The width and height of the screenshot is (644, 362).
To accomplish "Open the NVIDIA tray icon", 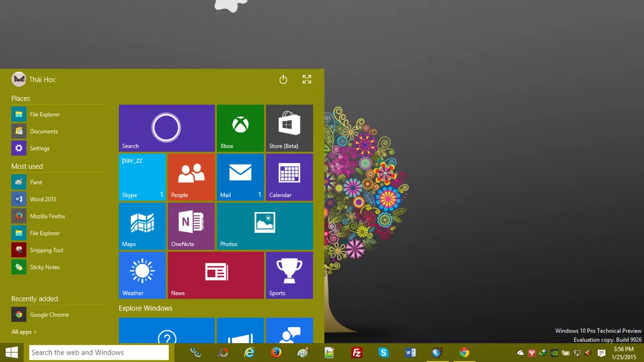I will pyautogui.click(x=554, y=353).
